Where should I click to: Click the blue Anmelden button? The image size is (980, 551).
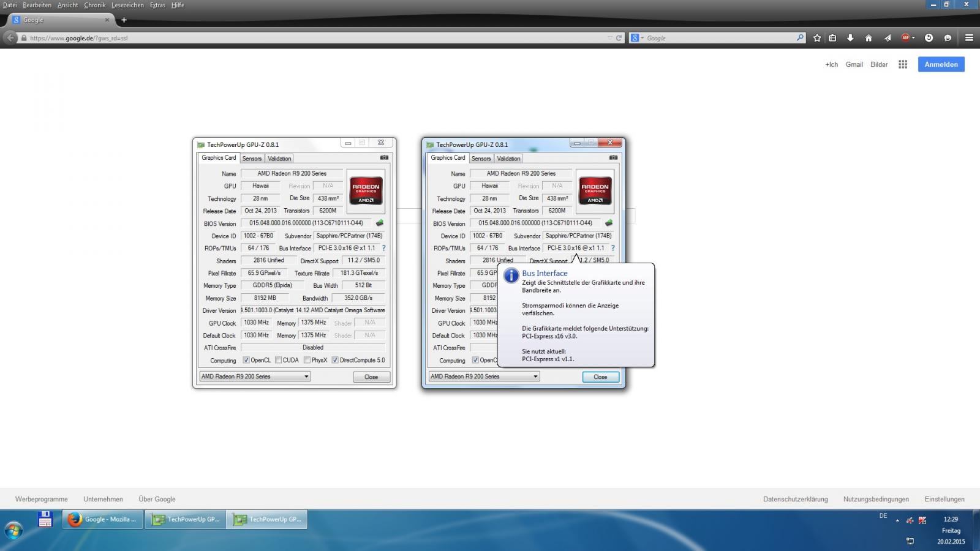coord(941,64)
